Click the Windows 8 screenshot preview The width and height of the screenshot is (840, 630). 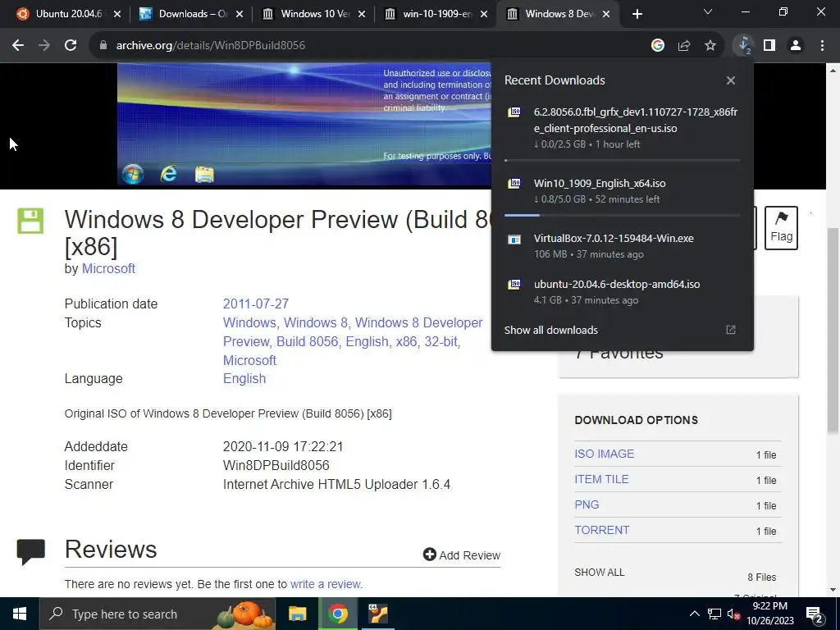[304, 125]
